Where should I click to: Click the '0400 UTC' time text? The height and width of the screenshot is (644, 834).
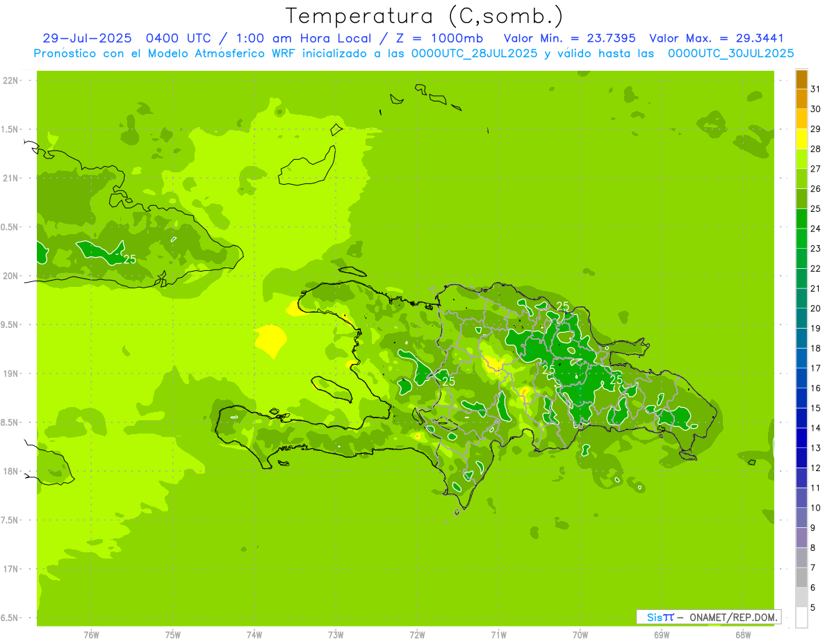pyautogui.click(x=179, y=38)
